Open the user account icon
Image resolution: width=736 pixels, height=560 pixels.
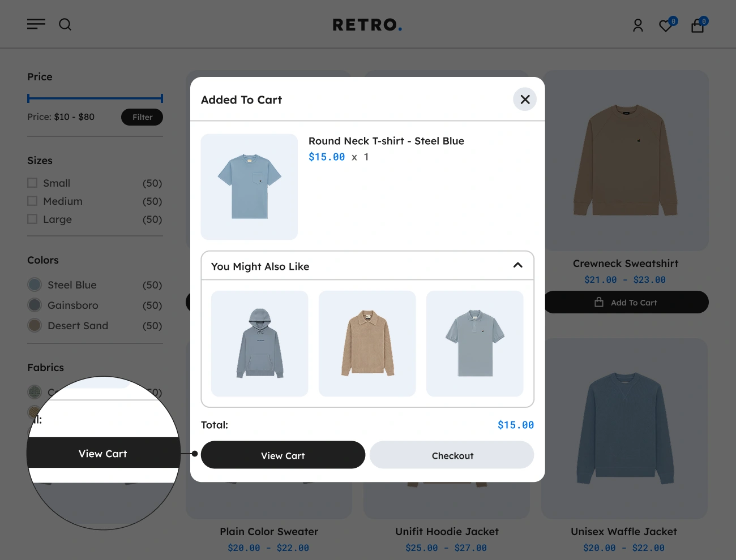[x=638, y=25]
